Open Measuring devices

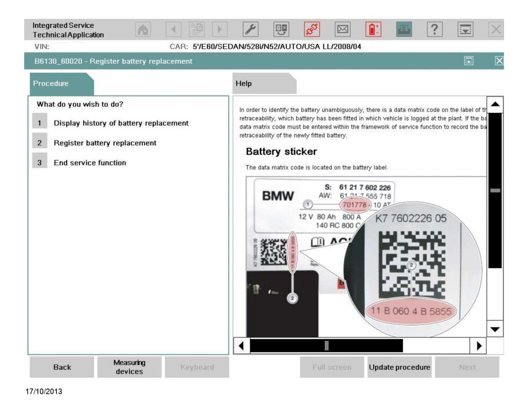click(129, 367)
